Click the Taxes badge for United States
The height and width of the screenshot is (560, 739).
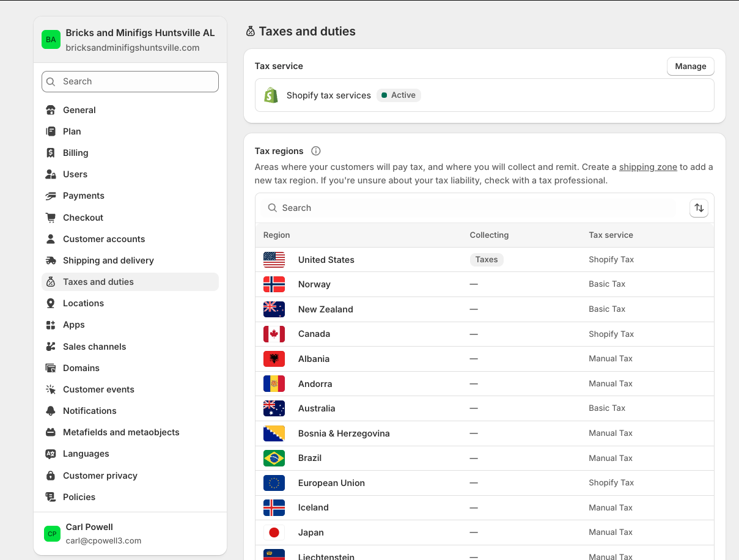(x=487, y=260)
